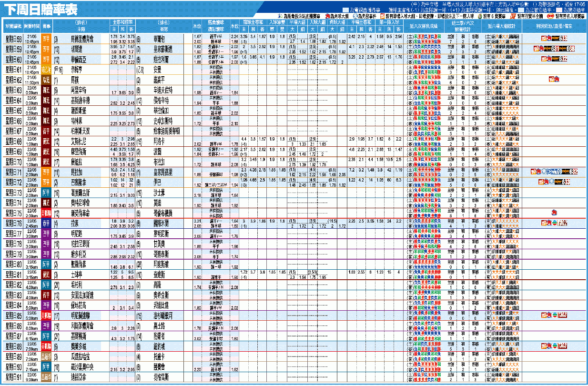Click the page title 下周日賠率表
Screen dimensions: 588x386
[x=40, y=10]
